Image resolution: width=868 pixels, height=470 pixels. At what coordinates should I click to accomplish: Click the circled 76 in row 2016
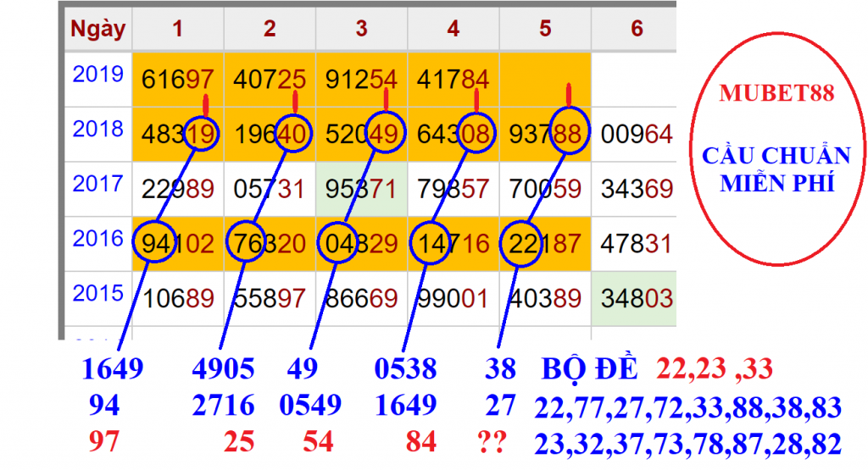point(247,244)
